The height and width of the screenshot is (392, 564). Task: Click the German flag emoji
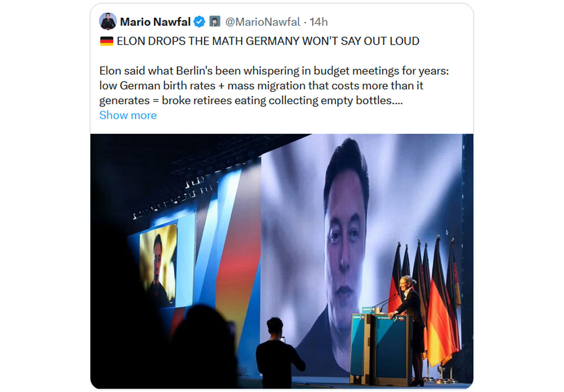pos(106,41)
